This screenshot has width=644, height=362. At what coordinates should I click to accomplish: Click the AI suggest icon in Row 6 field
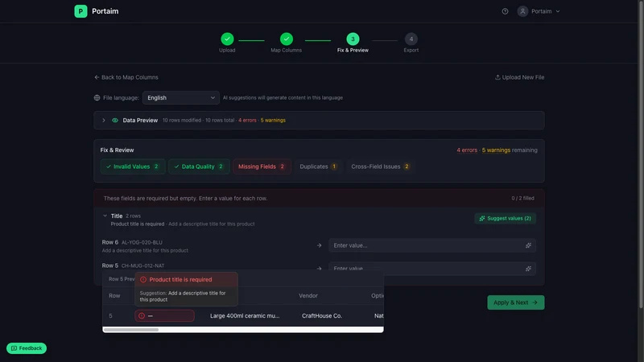[528, 245]
